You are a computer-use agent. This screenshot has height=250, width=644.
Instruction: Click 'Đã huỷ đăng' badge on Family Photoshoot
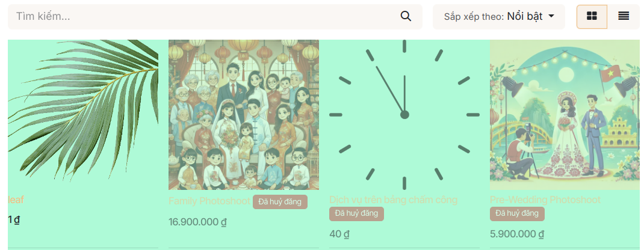(x=280, y=202)
